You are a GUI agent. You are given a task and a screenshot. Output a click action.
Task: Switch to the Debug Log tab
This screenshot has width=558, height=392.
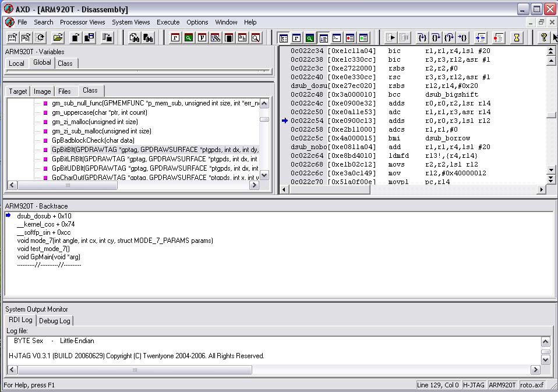tap(55, 321)
